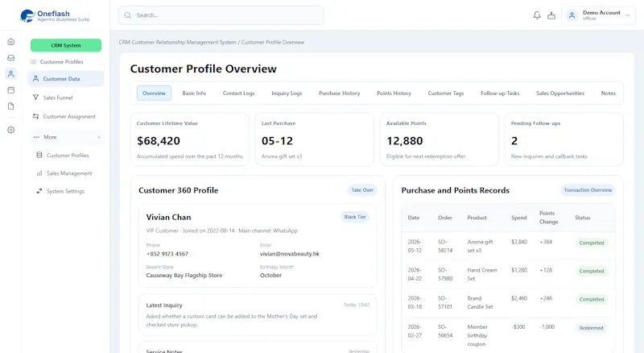Image resolution: width=644 pixels, height=353 pixels.
Task: Open the Sales Opportunities tab
Action: (x=559, y=93)
